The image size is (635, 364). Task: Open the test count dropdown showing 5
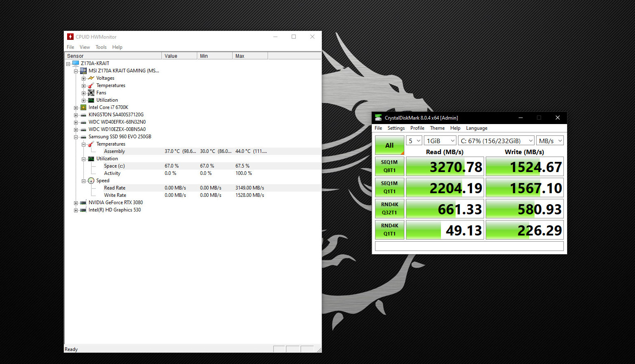click(414, 141)
